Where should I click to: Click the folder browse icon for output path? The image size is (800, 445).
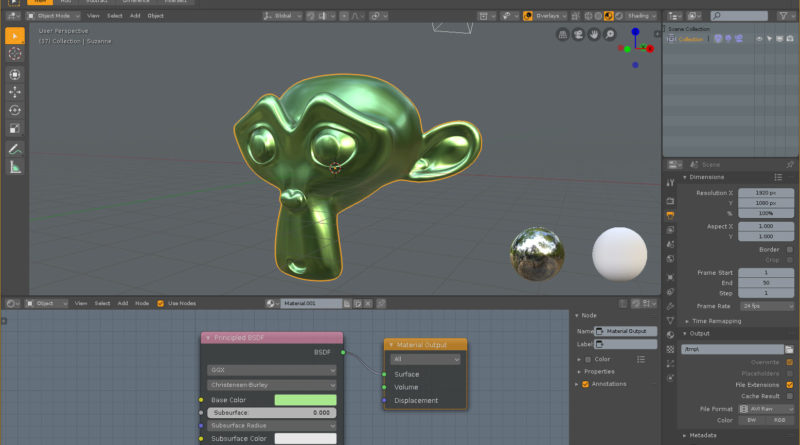[x=789, y=349]
